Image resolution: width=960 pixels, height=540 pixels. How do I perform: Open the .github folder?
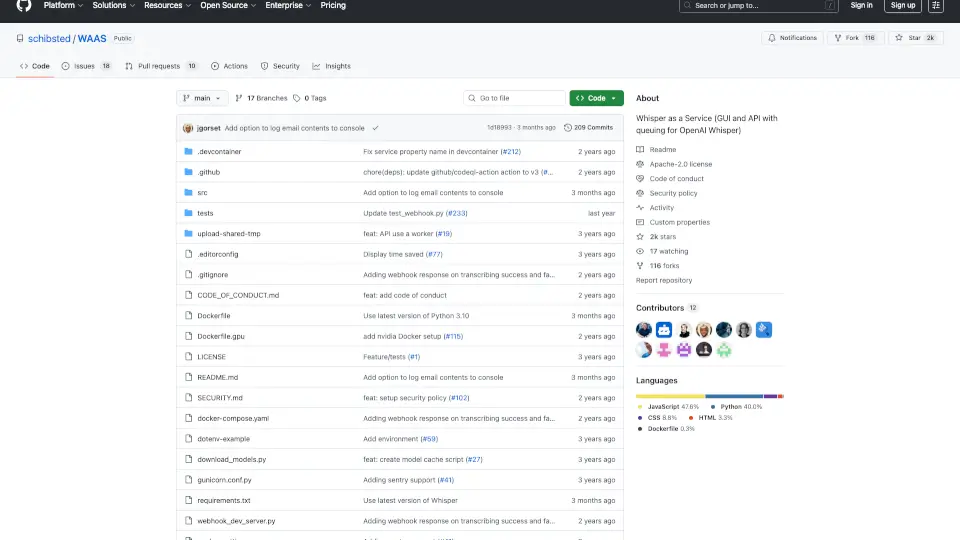[209, 172]
